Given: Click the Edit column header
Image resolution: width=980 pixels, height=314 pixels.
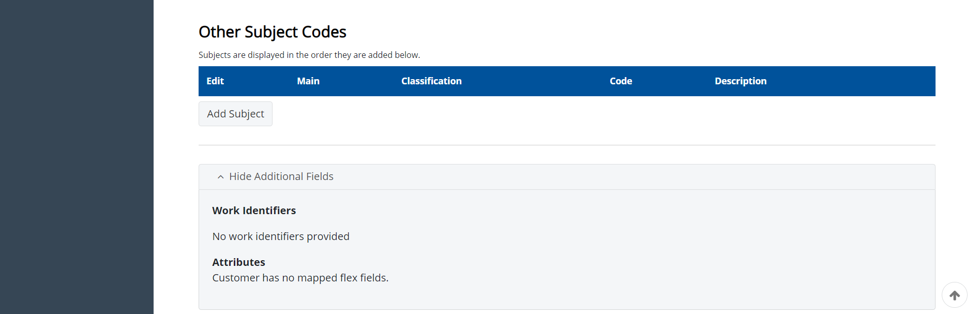Looking at the screenshot, I should (215, 81).
